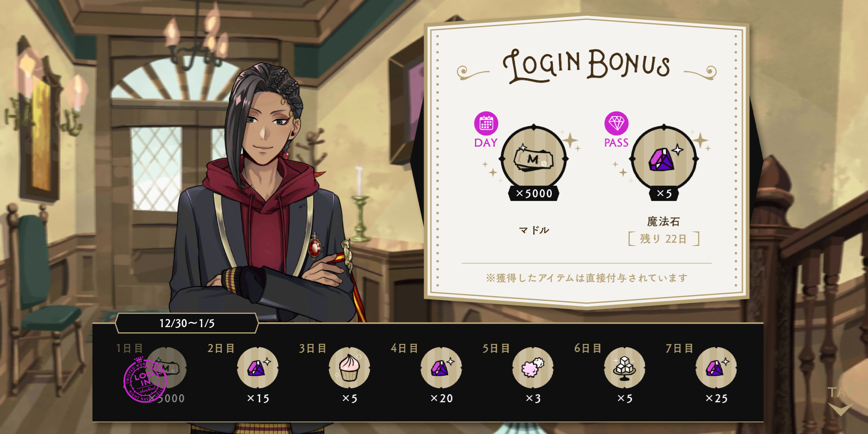
Task: Click the 魔法石 item name text
Action: click(663, 221)
